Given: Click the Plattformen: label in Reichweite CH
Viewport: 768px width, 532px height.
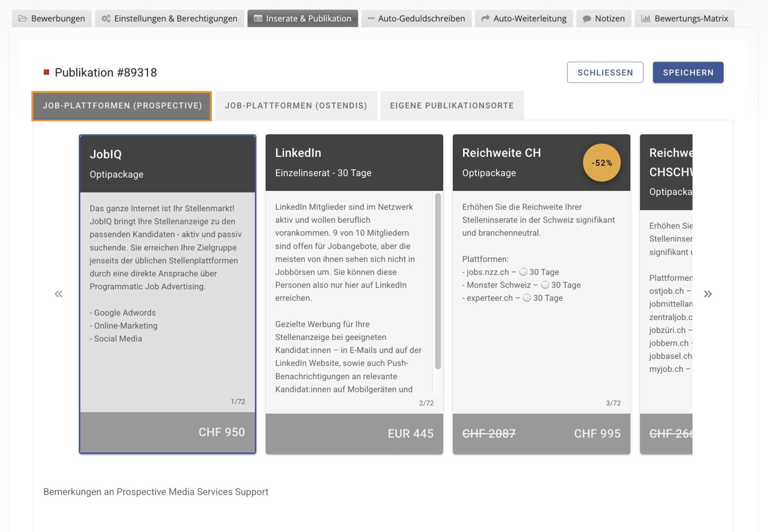Looking at the screenshot, I should [485, 259].
